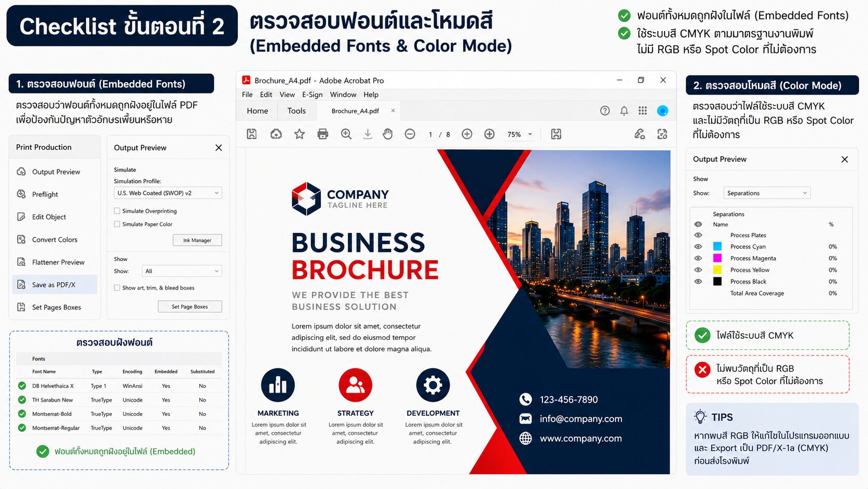
Task: Enable Simulate Paper Color checkbox
Action: pos(117,224)
